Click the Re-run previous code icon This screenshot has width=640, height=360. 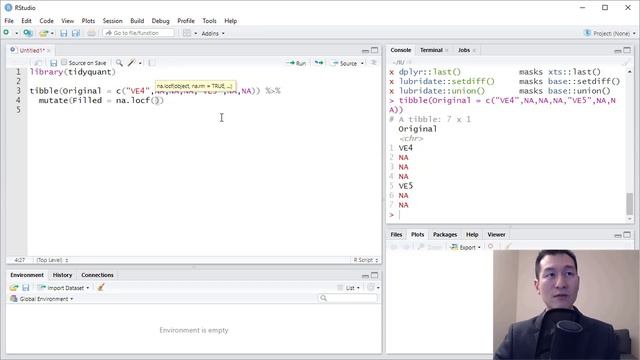click(319, 63)
